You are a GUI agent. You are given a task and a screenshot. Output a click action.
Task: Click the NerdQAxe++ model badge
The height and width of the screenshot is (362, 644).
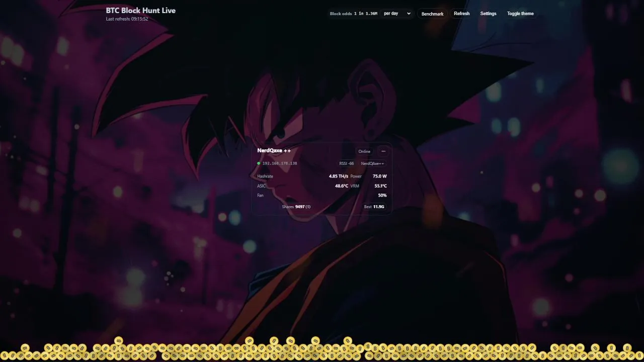point(372,163)
